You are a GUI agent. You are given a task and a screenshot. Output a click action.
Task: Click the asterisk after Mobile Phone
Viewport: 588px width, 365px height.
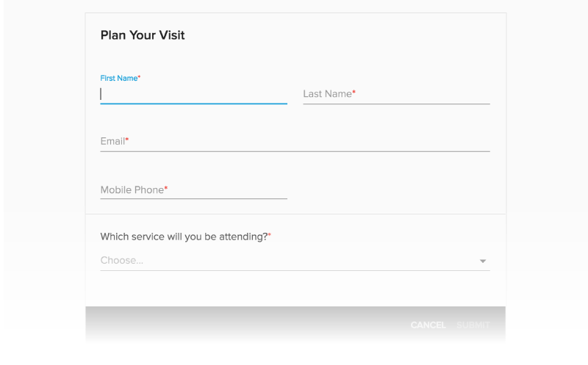[x=166, y=188]
